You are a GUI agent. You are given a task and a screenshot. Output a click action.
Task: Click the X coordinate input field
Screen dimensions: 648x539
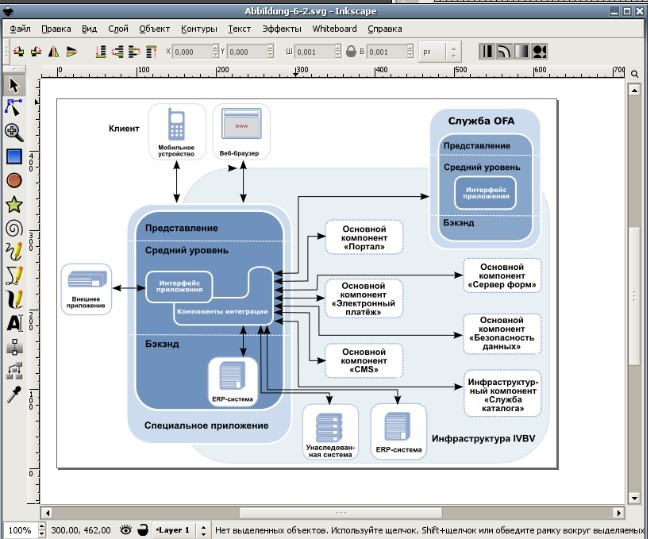[x=192, y=52]
